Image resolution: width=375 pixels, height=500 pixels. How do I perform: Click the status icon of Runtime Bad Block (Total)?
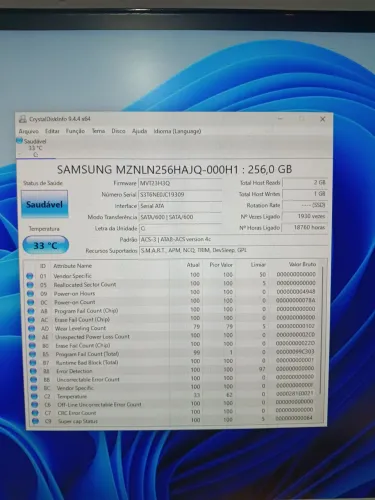point(33,363)
